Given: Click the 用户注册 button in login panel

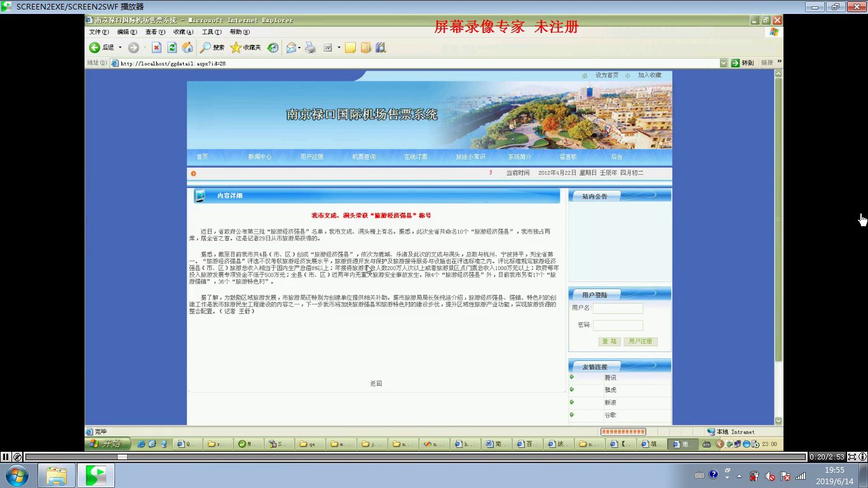Looking at the screenshot, I should pyautogui.click(x=640, y=342).
